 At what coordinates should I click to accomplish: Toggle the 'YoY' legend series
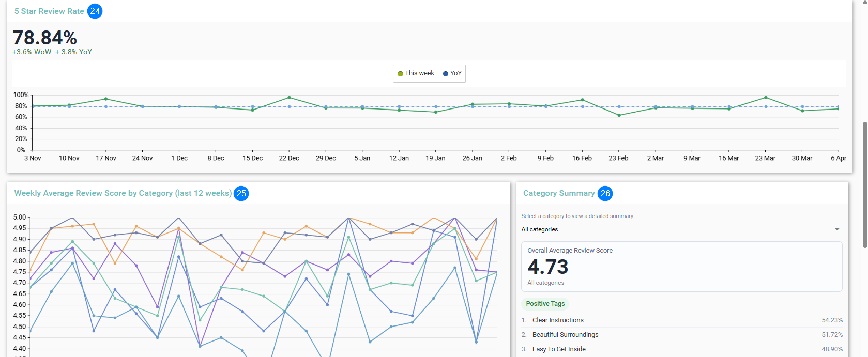[x=452, y=73]
